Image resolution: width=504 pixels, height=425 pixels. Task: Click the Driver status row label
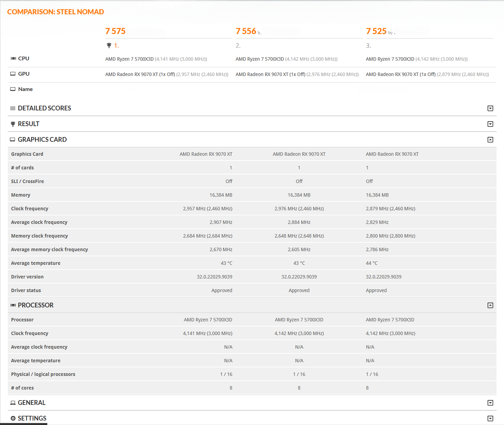pyautogui.click(x=26, y=290)
